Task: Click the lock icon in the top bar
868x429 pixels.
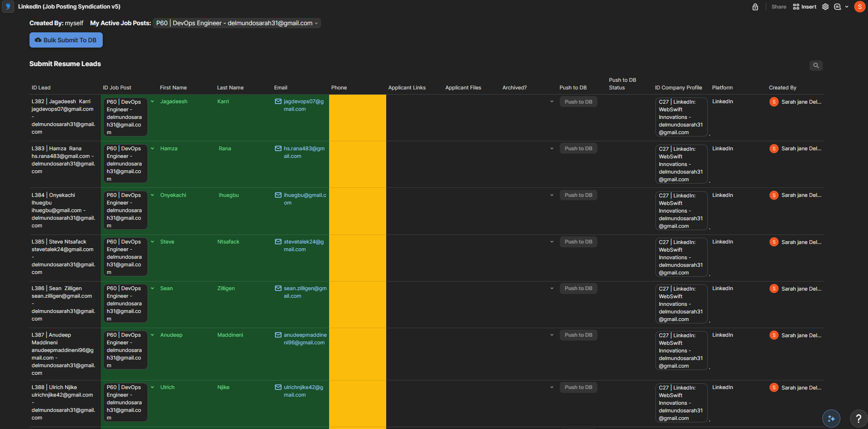Action: 755,7
